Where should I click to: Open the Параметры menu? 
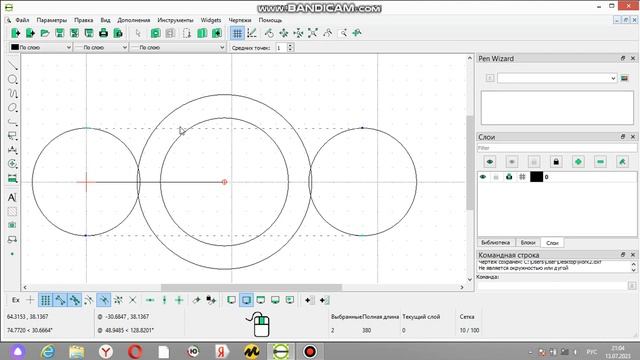(x=52, y=20)
